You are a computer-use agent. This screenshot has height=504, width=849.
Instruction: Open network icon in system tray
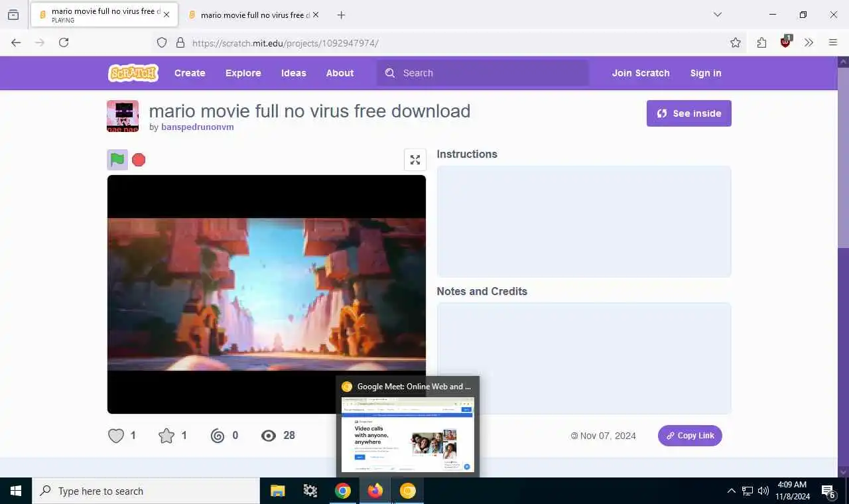pyautogui.click(x=748, y=491)
